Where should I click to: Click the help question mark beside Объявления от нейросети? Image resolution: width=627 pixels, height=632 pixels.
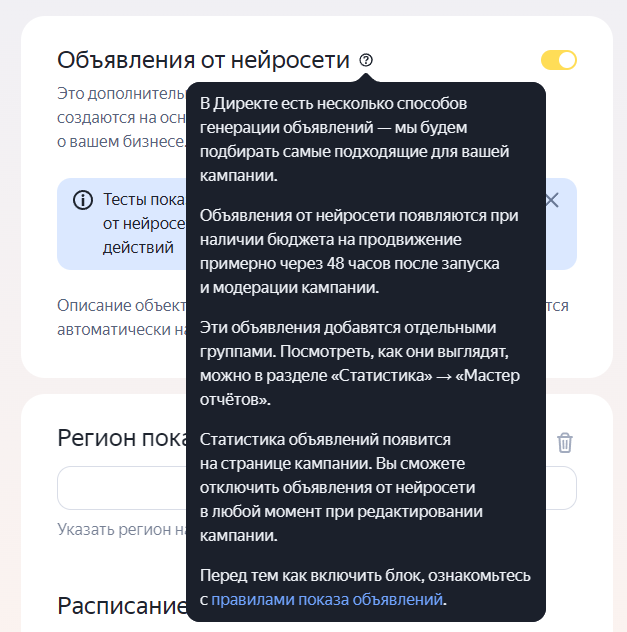366,60
